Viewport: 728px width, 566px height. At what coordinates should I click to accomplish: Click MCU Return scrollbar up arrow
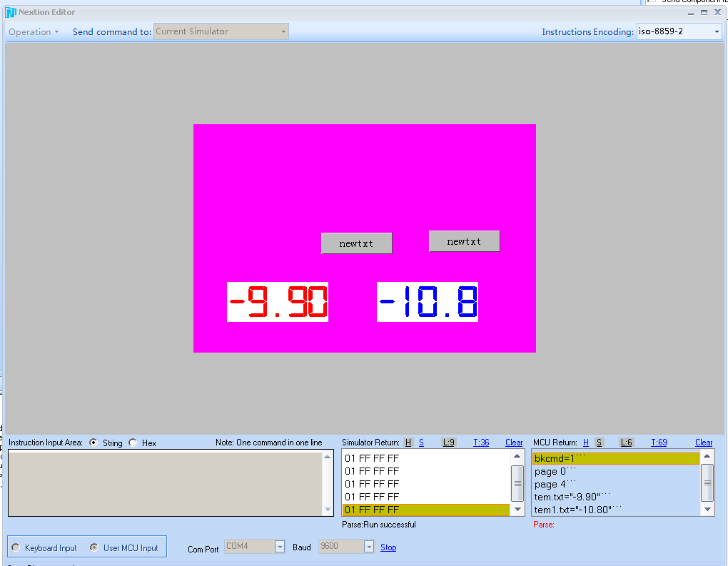pyautogui.click(x=707, y=456)
